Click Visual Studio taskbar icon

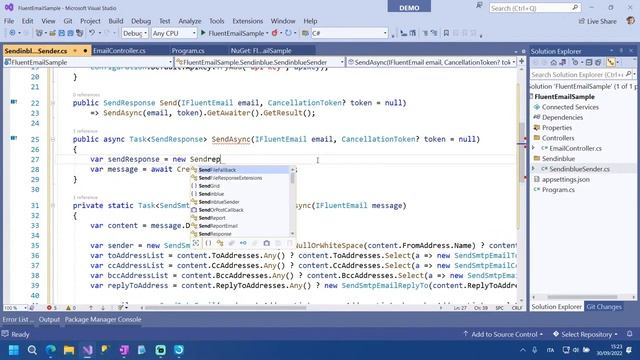tap(87, 350)
